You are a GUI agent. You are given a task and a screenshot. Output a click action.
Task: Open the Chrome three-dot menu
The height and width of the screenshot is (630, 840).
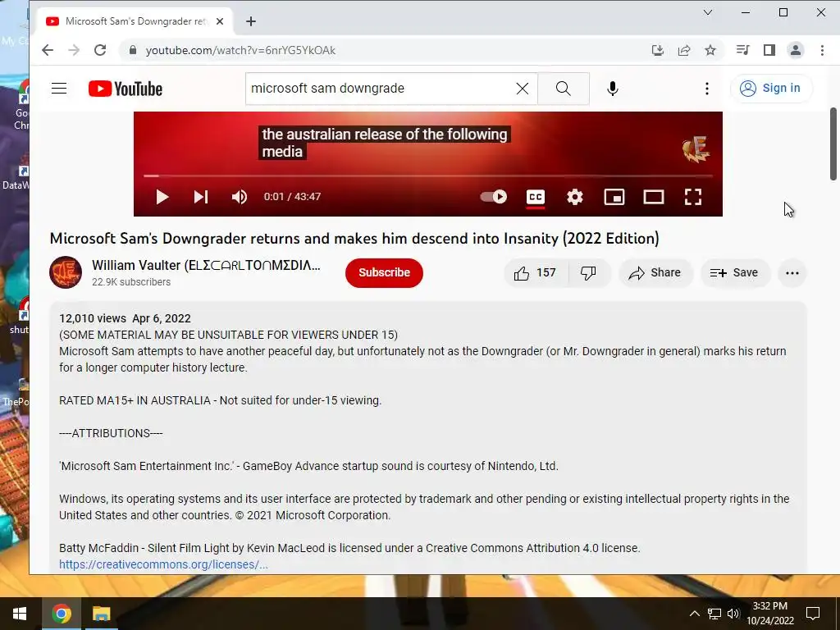[822, 50]
